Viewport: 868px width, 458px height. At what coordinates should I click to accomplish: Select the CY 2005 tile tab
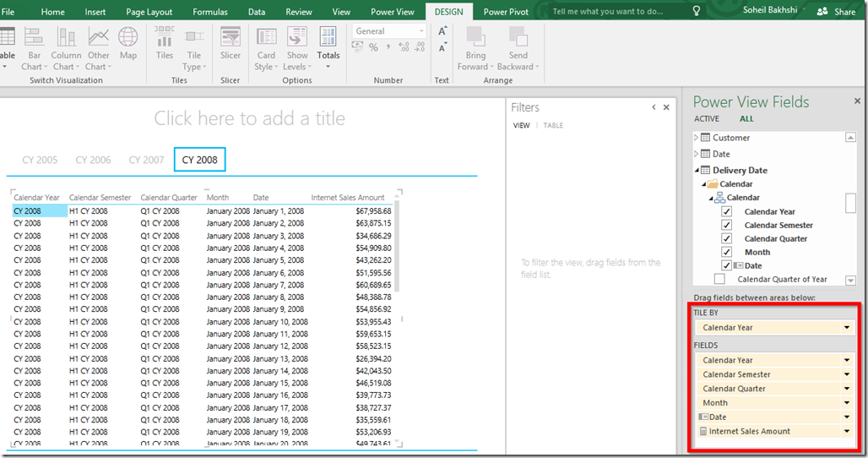40,160
